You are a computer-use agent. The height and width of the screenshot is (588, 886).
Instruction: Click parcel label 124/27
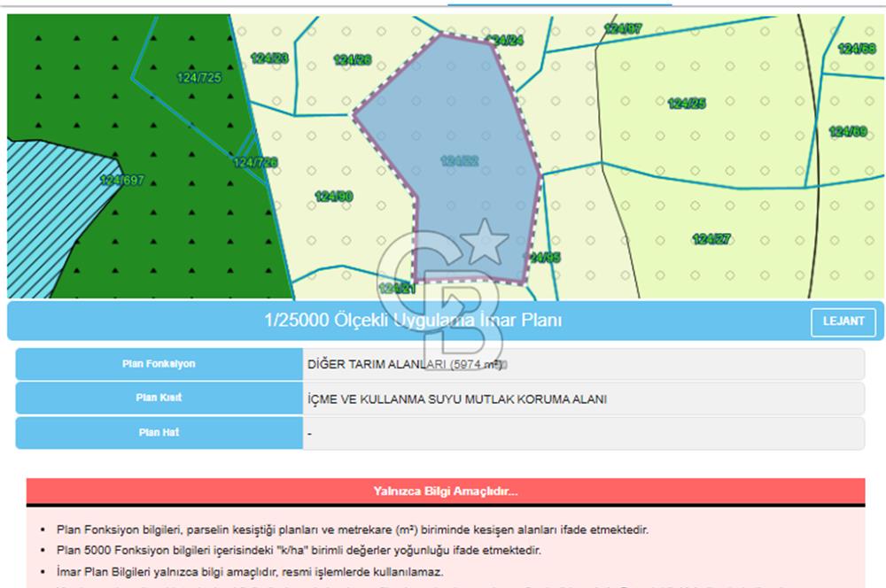click(x=710, y=237)
